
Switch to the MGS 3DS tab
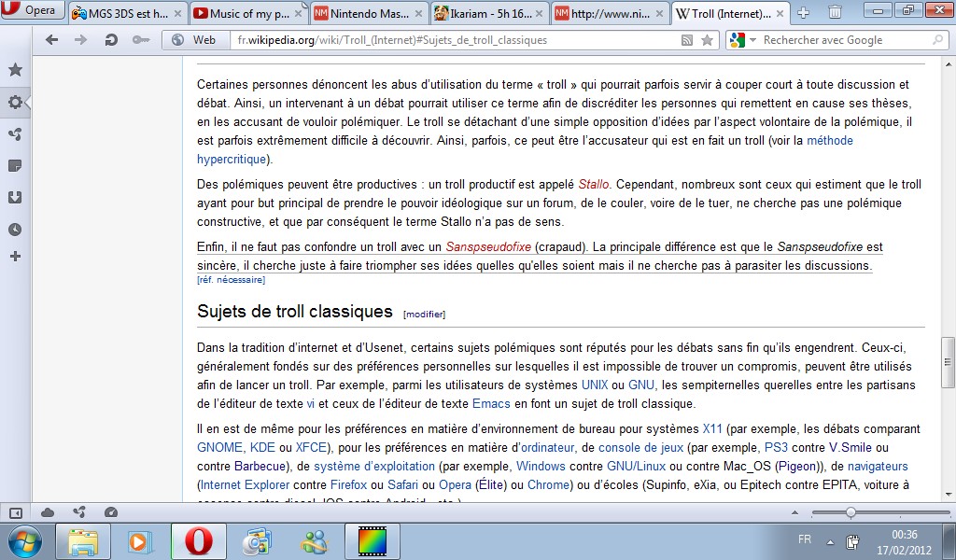point(127,13)
